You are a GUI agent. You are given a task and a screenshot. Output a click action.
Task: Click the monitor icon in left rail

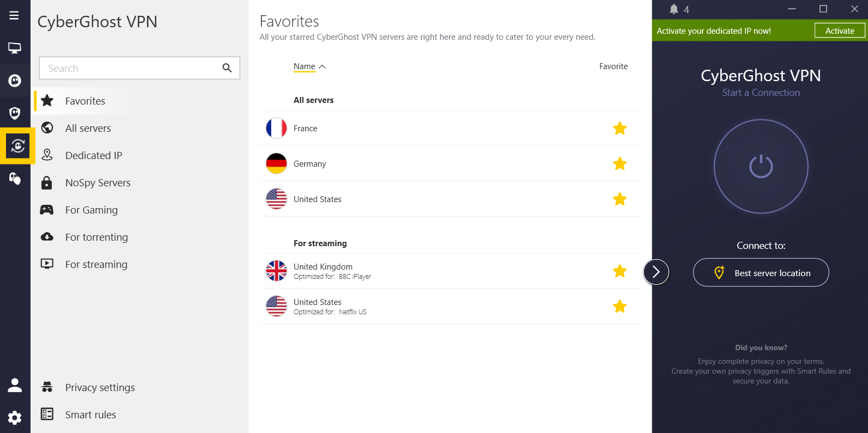(x=15, y=48)
